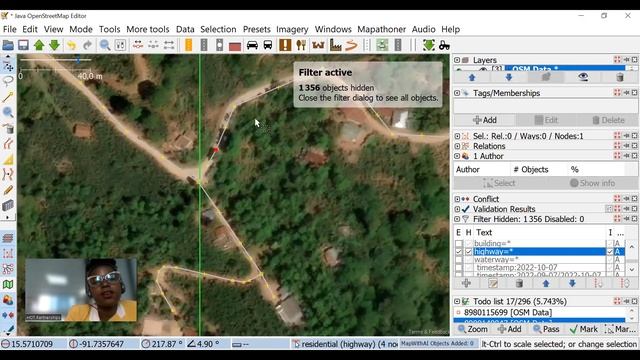This screenshot has width=640, height=360.
Task: Click the map scale slider handle
Action: coord(78,60)
